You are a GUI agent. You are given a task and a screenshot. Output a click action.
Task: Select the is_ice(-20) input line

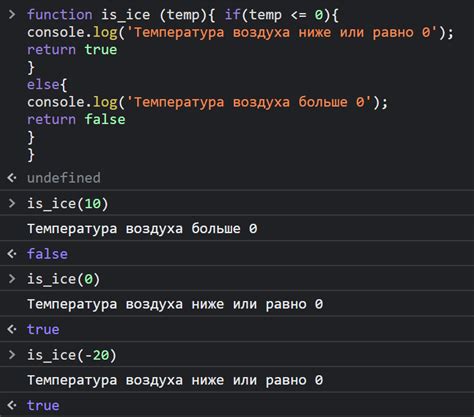(72, 355)
